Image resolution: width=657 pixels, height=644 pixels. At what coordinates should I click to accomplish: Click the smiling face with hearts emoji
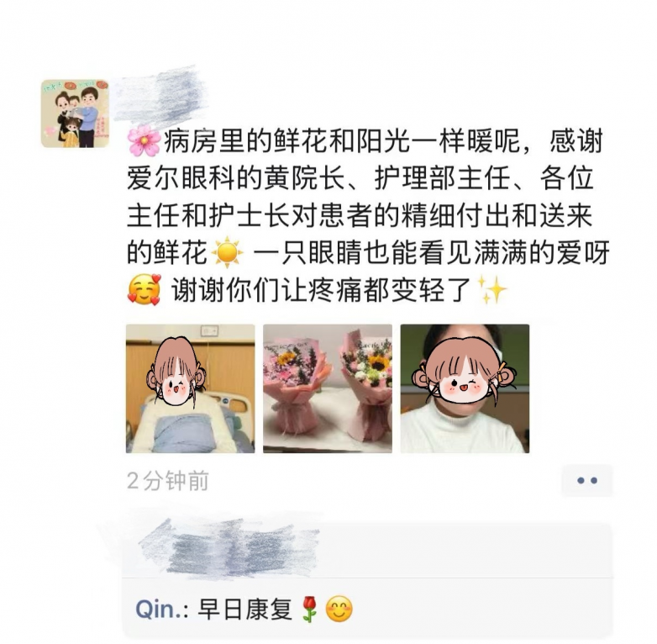[144, 289]
